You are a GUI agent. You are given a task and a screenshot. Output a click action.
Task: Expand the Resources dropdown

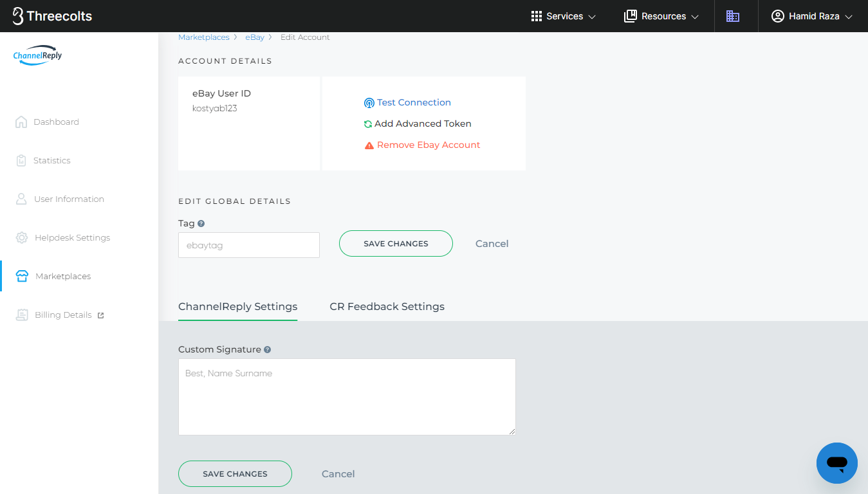[661, 16]
